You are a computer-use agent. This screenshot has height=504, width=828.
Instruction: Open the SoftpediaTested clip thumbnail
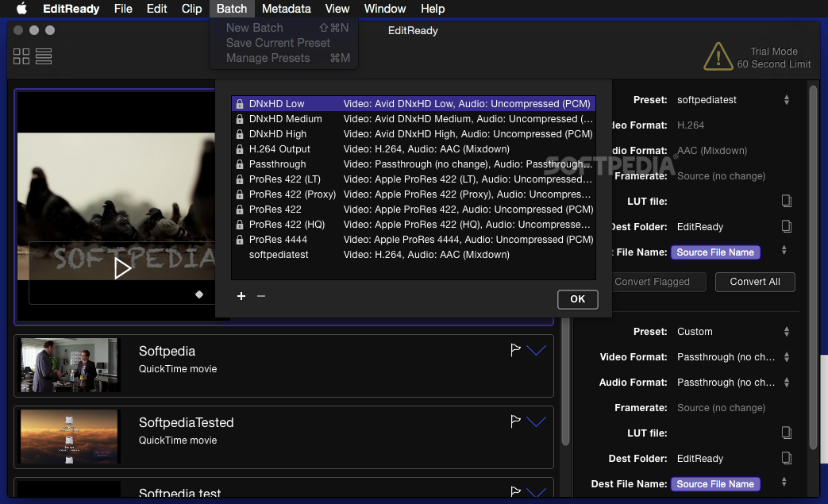click(69, 437)
